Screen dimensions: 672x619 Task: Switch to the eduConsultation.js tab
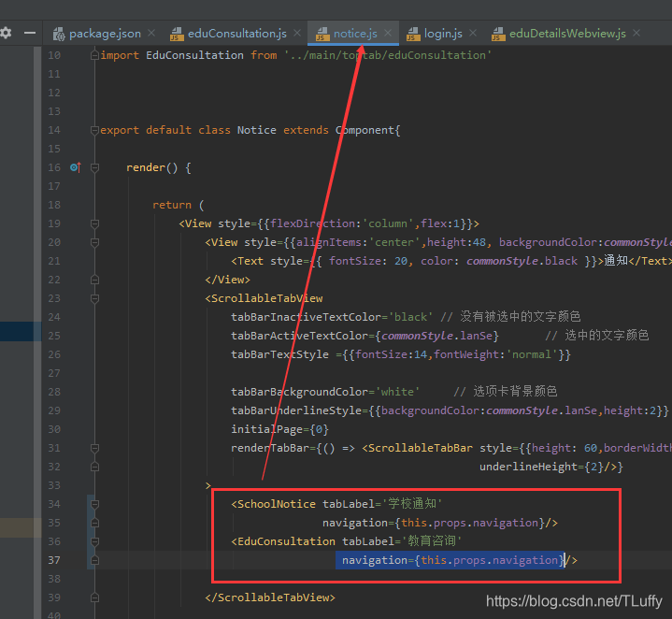click(237, 34)
